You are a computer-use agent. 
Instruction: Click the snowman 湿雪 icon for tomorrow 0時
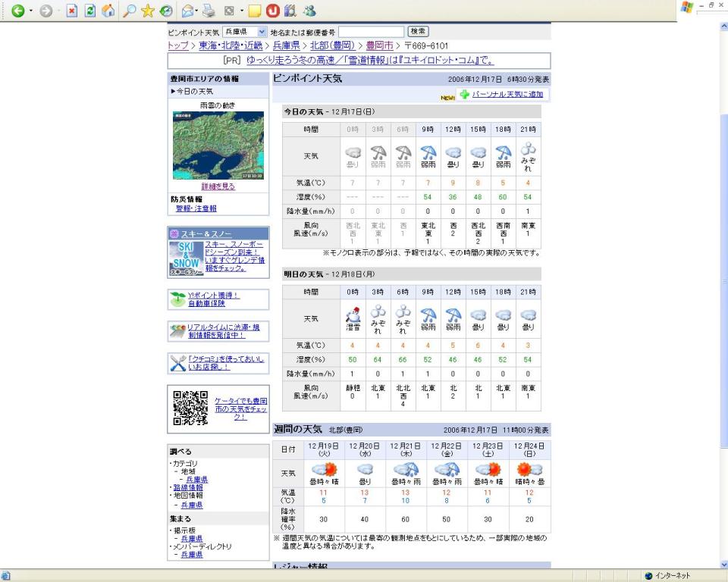(353, 314)
